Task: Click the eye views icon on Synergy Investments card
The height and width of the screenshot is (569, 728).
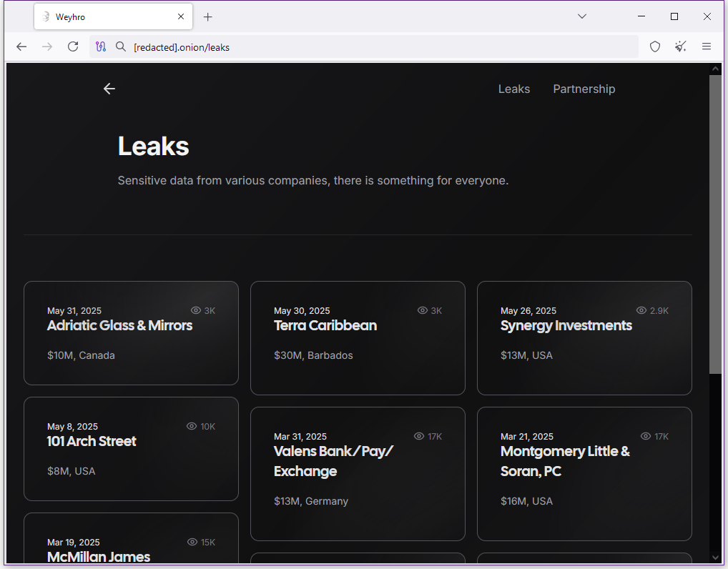Action: pos(641,310)
